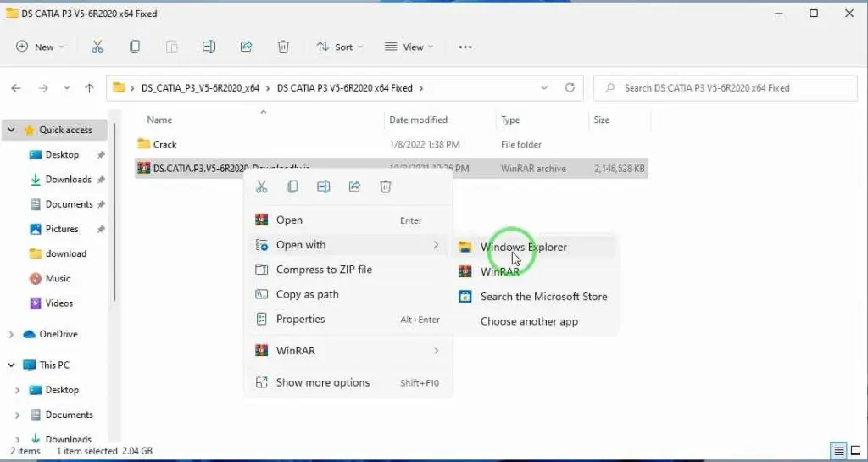This screenshot has width=868, height=462.
Task: Click the Share icon in the context menu
Action: coord(354,186)
